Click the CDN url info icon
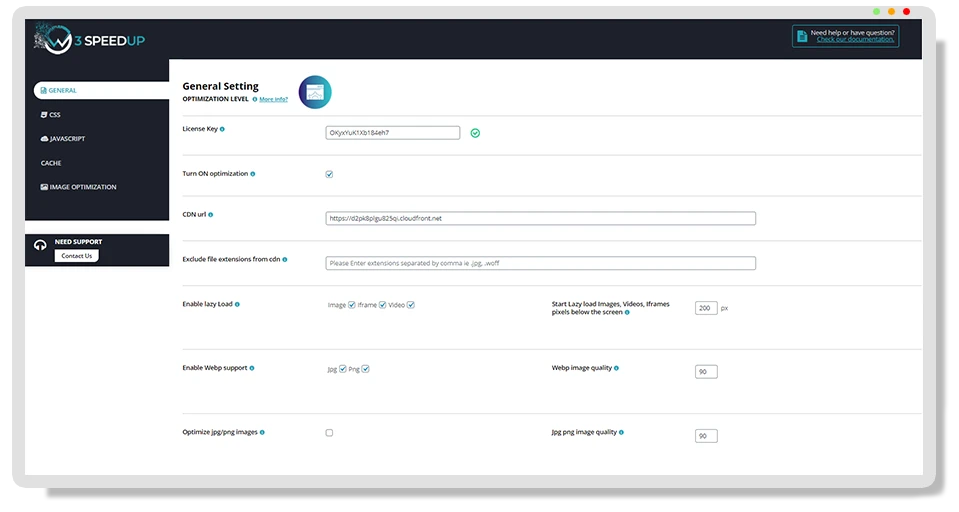The height and width of the screenshot is (512, 959). (x=210, y=215)
